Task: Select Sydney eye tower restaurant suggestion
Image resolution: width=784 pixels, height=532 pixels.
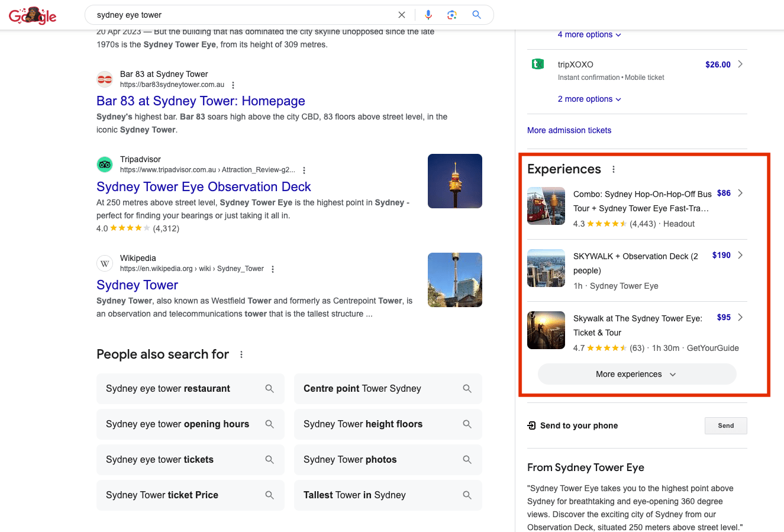Action: 191,389
